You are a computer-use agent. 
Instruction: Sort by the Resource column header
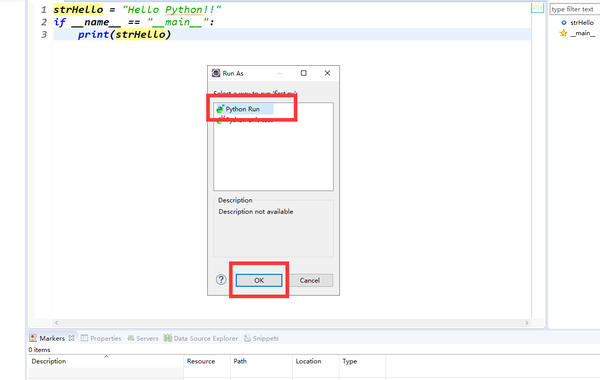[201, 361]
